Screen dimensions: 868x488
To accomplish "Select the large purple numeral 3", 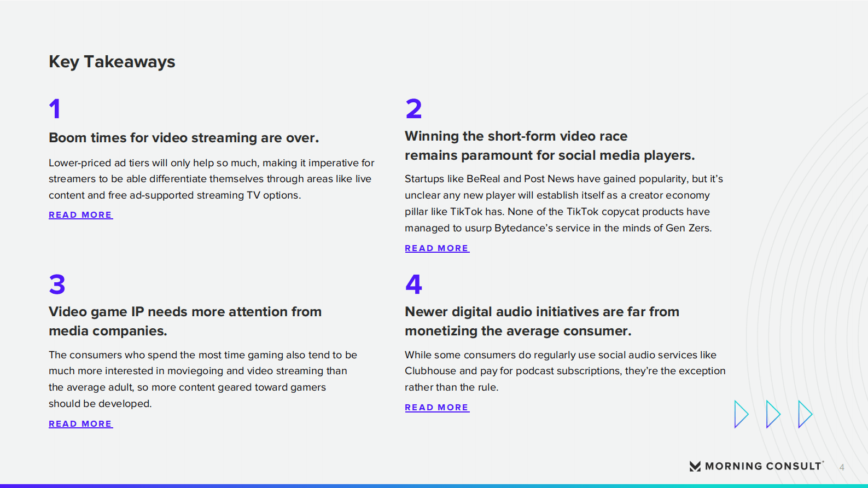I will (57, 284).
